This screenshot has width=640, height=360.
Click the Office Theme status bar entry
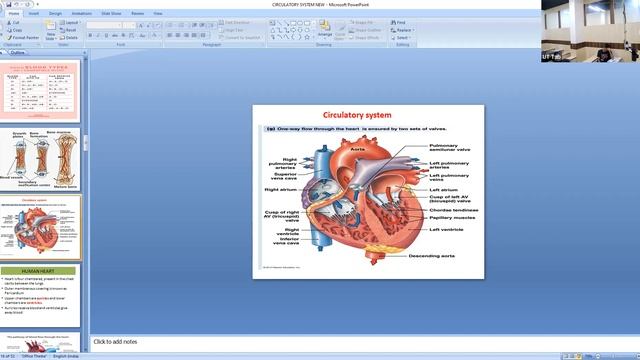(34, 356)
